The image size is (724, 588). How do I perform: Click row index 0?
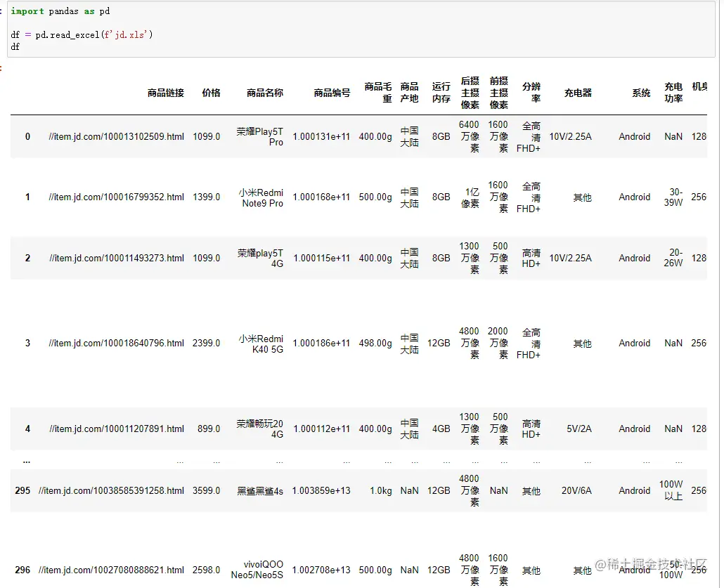[27, 136]
